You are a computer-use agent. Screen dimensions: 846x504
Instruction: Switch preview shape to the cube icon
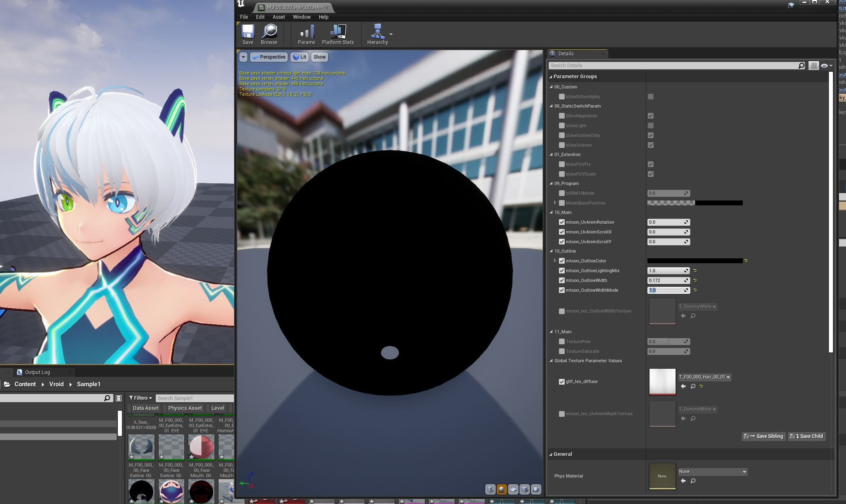coord(524,489)
